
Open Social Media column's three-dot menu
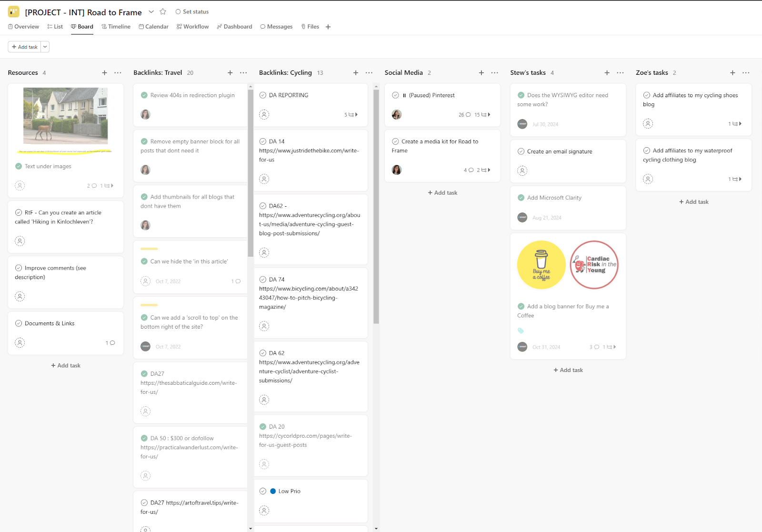(495, 73)
